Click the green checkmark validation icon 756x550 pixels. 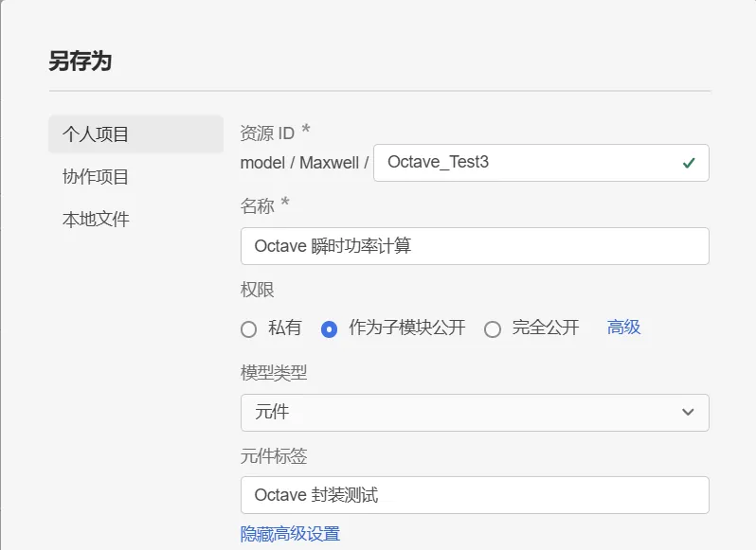(x=689, y=163)
